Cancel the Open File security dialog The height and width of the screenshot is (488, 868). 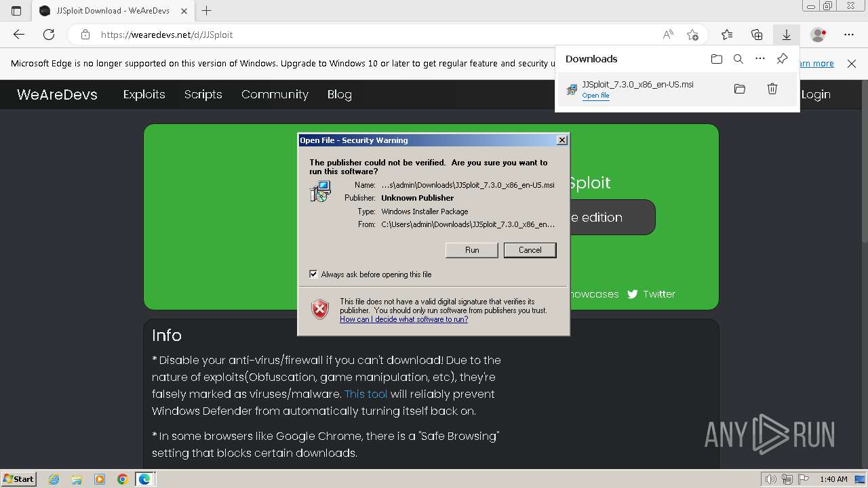(530, 250)
